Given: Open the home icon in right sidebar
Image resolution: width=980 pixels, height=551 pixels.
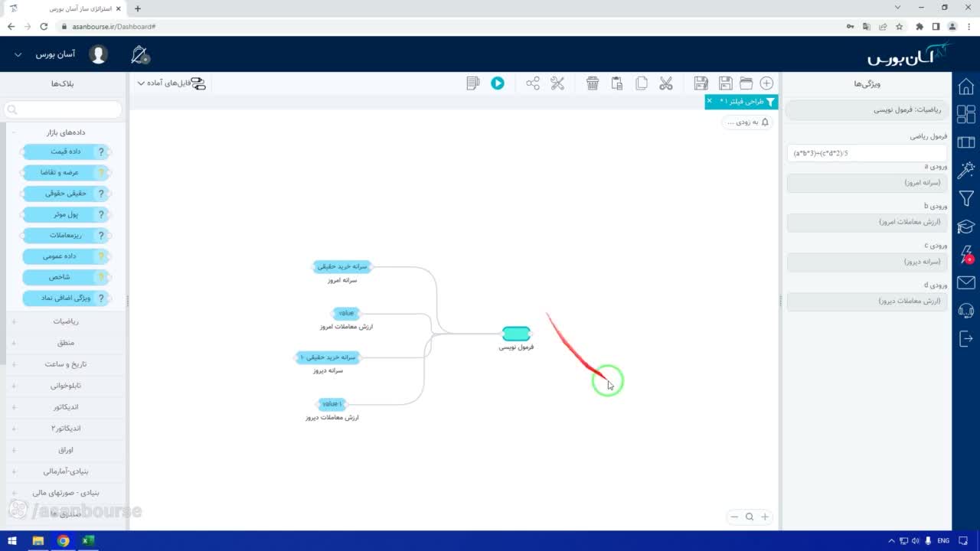Looking at the screenshot, I should 966,86.
